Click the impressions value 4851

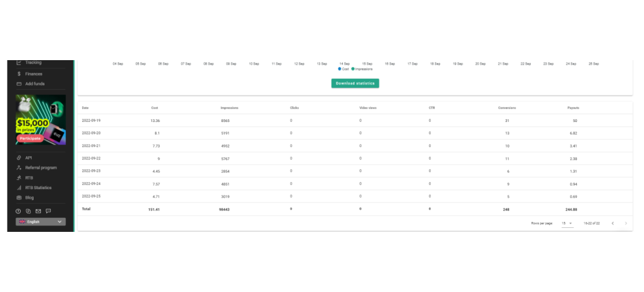click(x=225, y=184)
